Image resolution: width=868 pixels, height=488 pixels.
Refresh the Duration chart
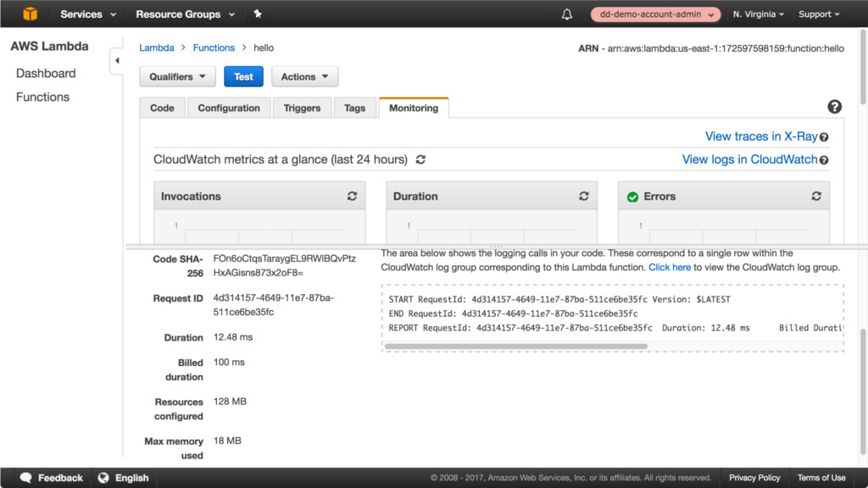click(584, 197)
